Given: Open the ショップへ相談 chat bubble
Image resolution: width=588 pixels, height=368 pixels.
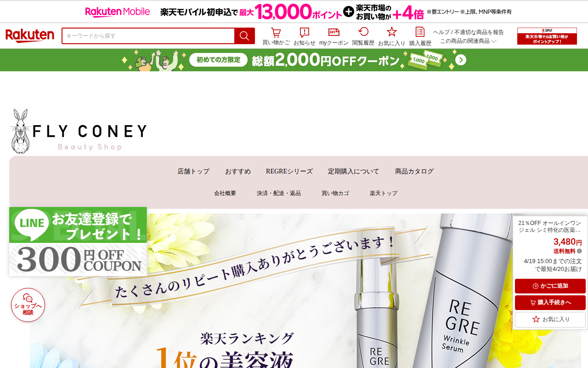Looking at the screenshot, I should click(x=28, y=305).
